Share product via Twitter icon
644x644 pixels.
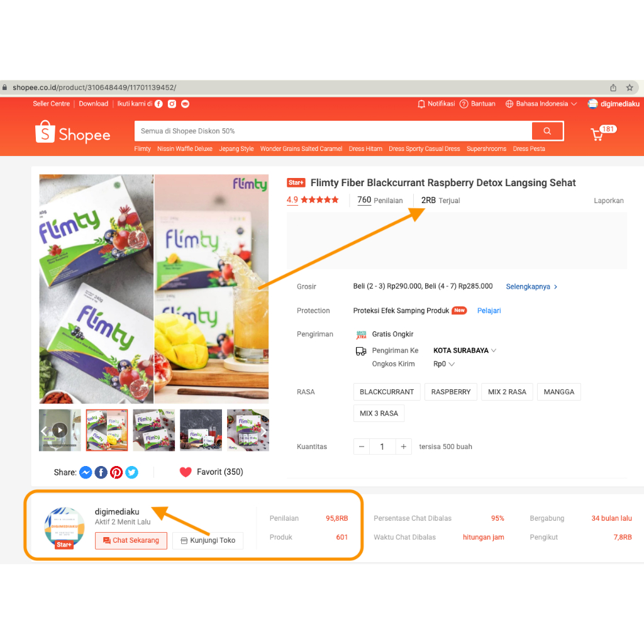click(x=131, y=472)
